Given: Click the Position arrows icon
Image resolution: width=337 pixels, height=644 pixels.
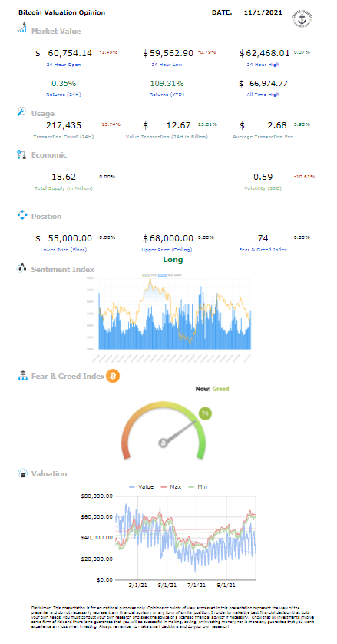Looking at the screenshot, I should coord(21,215).
